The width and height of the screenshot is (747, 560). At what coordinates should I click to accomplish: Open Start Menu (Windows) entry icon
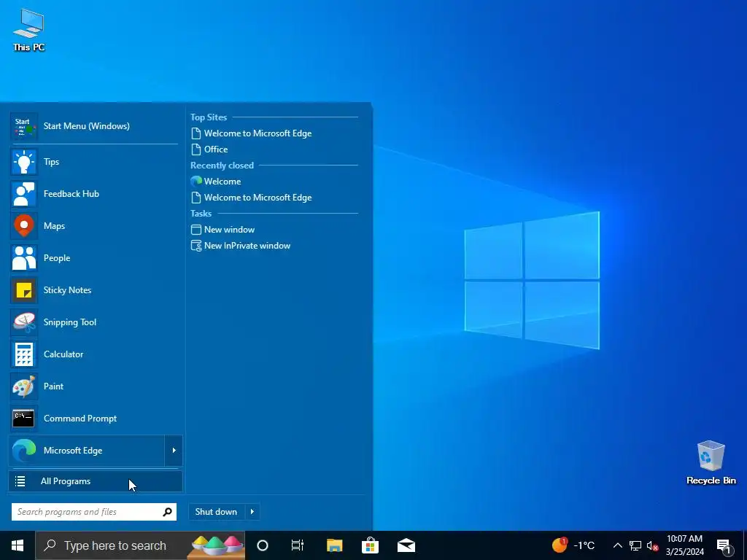(x=24, y=126)
